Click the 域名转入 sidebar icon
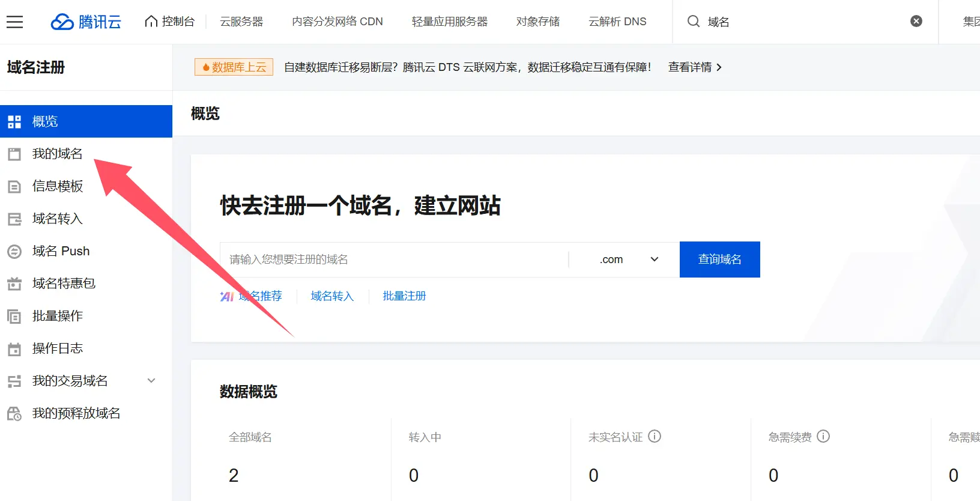Viewport: 980px width, 501px height. (x=14, y=219)
